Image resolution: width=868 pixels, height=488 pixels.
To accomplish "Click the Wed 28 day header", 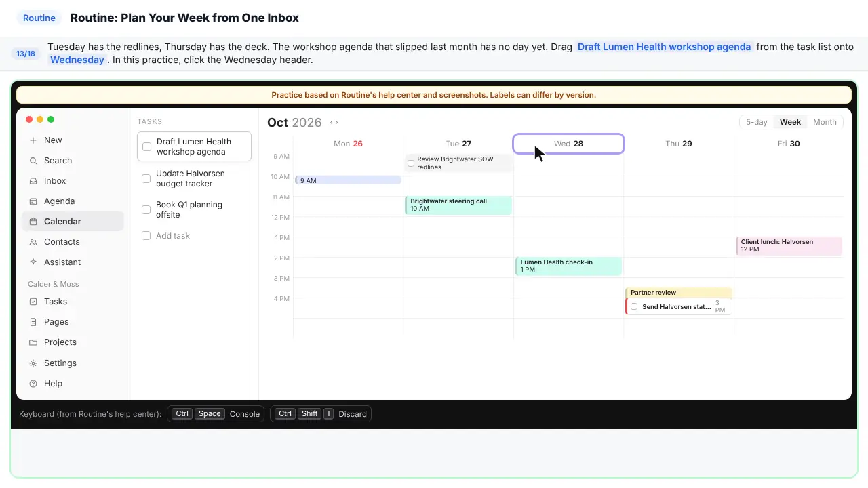I will [568, 144].
